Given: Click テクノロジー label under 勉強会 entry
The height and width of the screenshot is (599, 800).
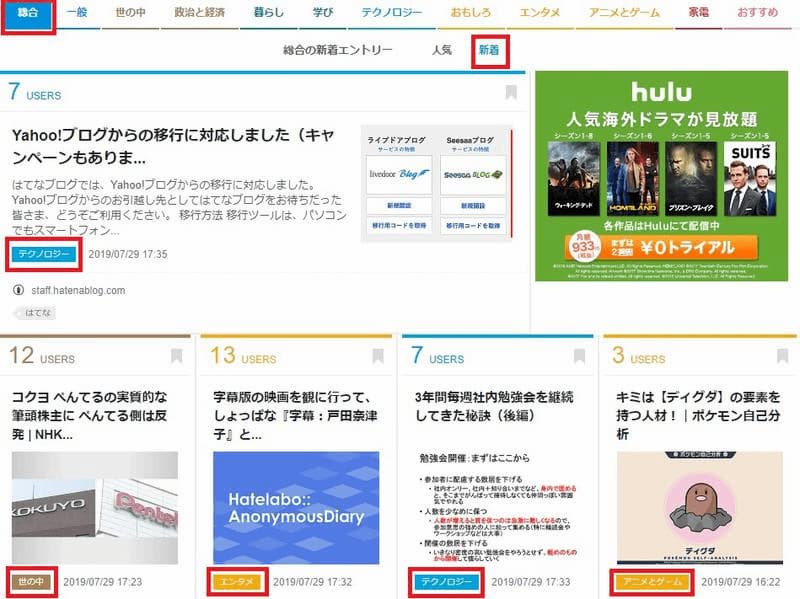Looking at the screenshot, I should pos(446,582).
